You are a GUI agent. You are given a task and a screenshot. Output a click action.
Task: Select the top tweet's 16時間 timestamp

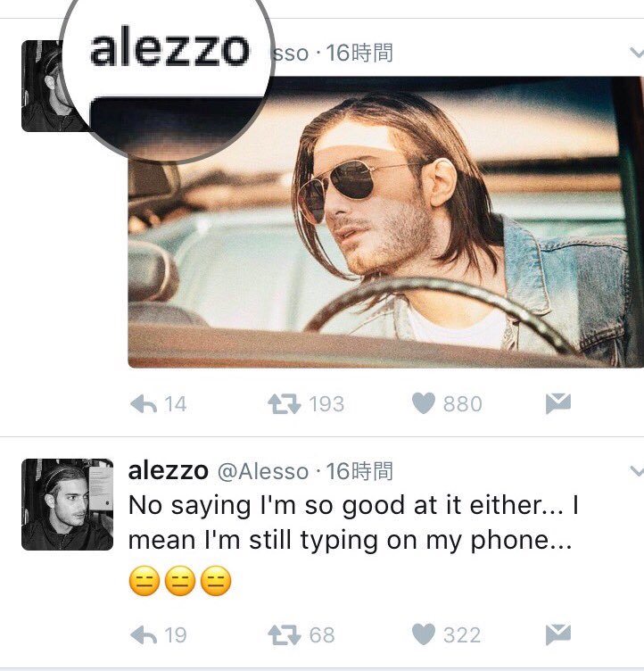tap(359, 53)
